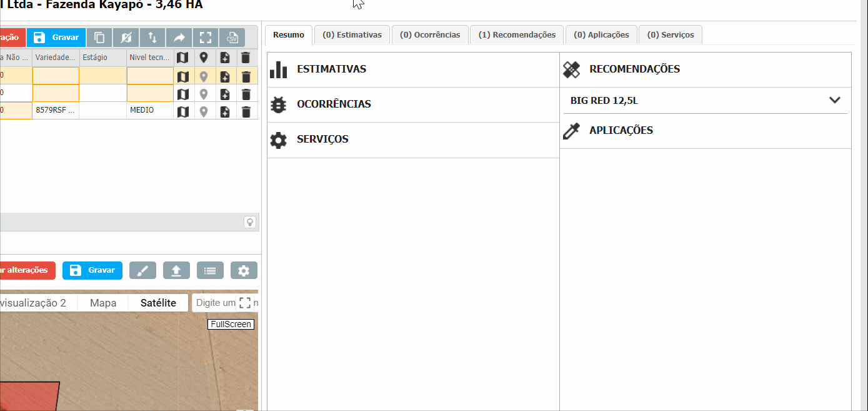Click the location pin in the MEDIO row
868x411 pixels.
(x=204, y=111)
